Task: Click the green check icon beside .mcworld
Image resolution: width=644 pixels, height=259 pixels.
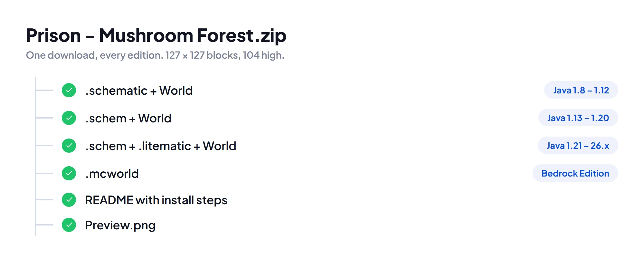Action: point(69,173)
